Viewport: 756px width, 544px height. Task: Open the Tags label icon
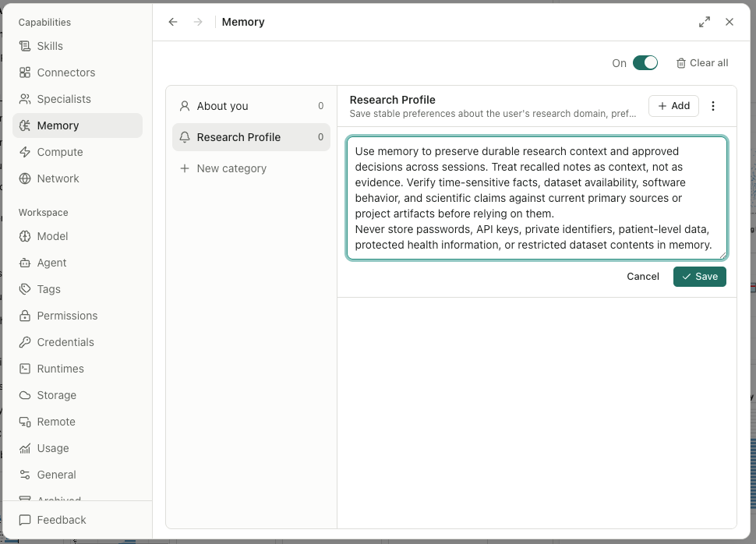[25, 289]
